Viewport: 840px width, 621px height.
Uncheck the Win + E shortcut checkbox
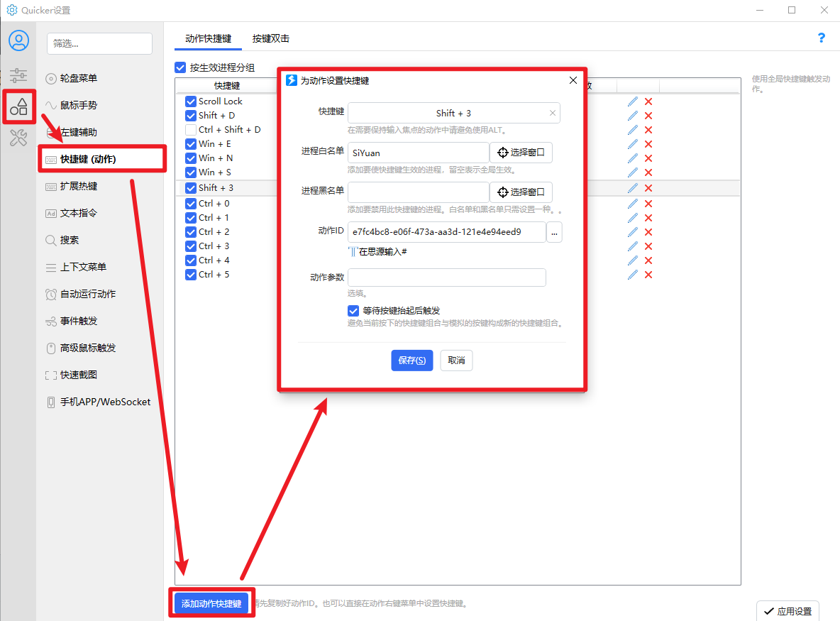(x=191, y=144)
